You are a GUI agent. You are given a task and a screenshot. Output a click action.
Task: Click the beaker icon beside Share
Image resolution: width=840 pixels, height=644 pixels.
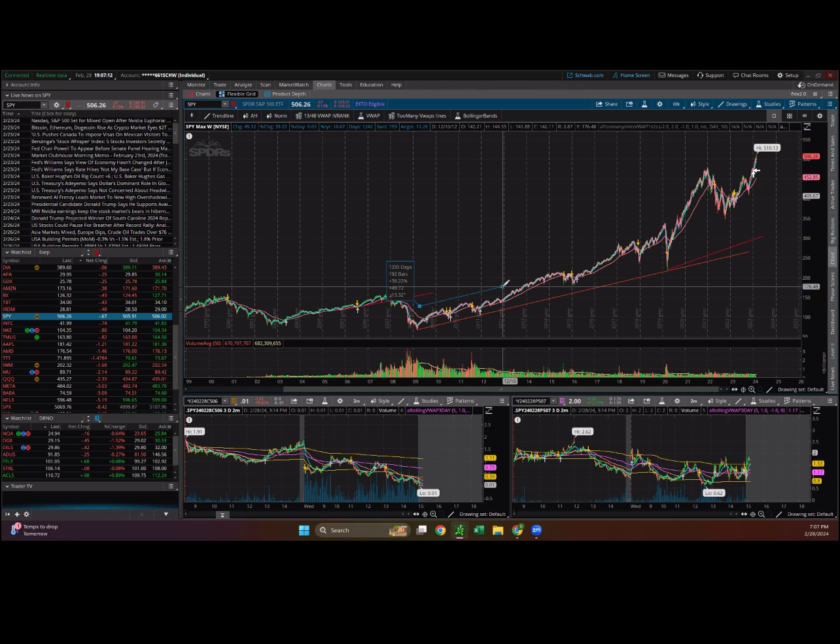(644, 104)
